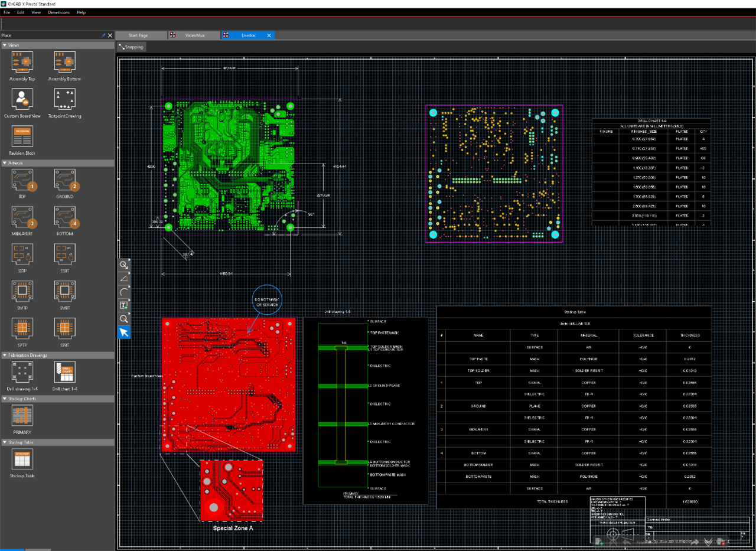Select the SMTP artwork icon
756x551 pixels.
click(x=22, y=291)
